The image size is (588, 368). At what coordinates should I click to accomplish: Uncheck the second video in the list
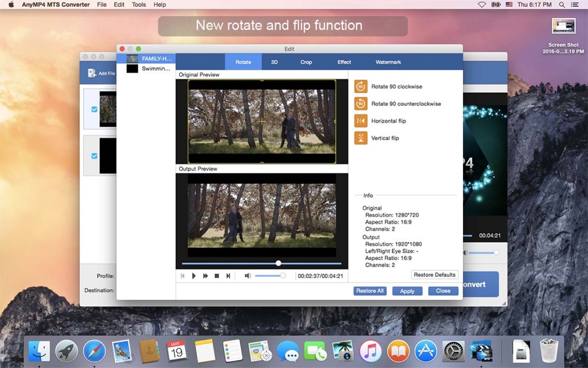pyautogui.click(x=93, y=156)
